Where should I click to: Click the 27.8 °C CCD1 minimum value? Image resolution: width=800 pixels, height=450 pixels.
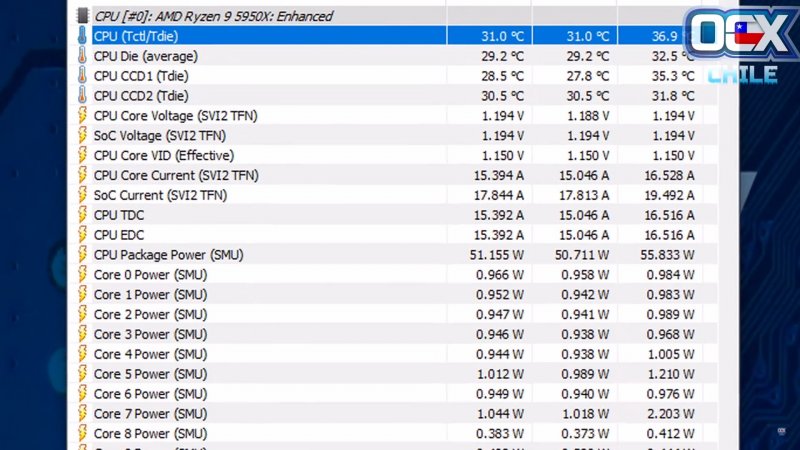587,76
